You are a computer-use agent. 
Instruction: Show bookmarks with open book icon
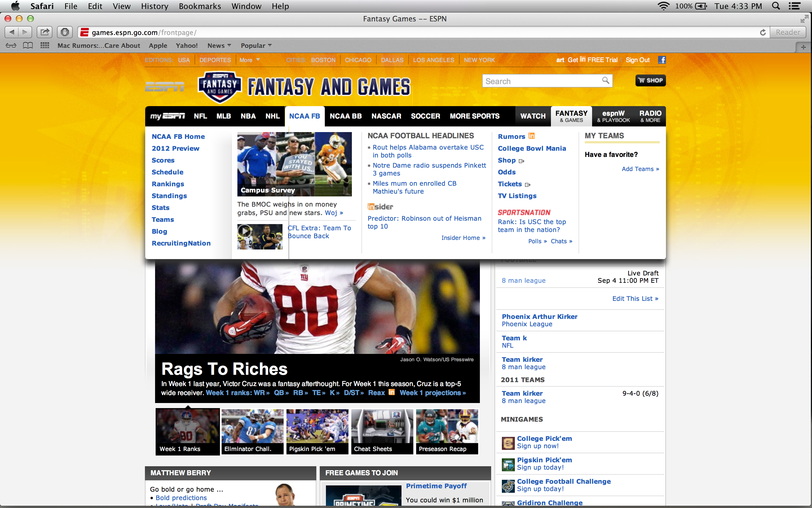(28, 45)
